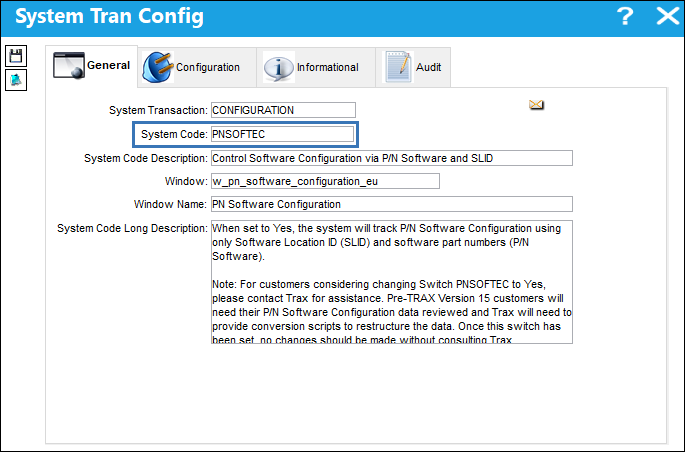Click the System Code Description field
This screenshot has width=685, height=452.
(392, 158)
